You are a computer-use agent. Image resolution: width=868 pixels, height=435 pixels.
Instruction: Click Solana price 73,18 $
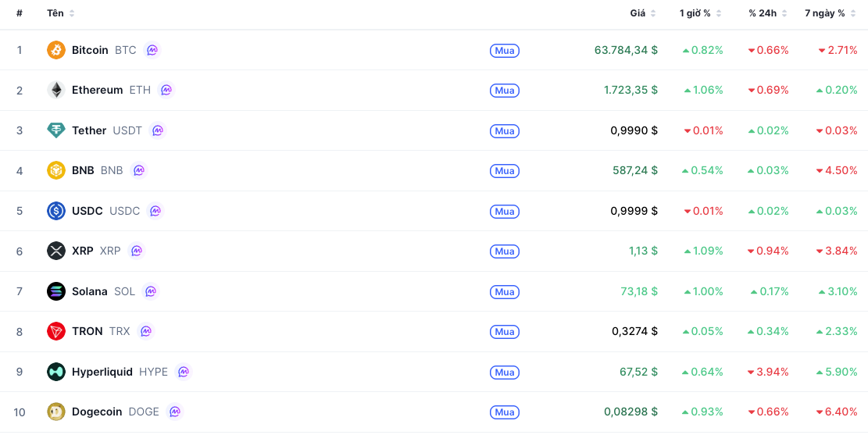639,291
